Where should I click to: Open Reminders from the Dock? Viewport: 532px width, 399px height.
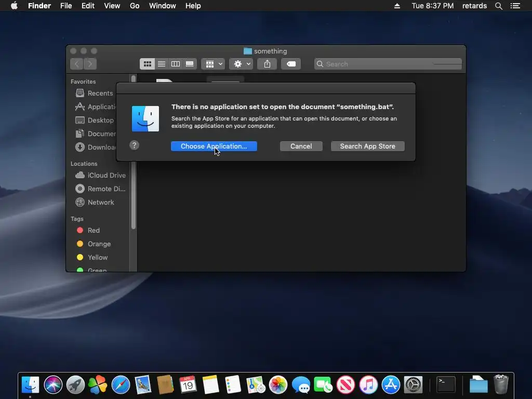point(233,385)
